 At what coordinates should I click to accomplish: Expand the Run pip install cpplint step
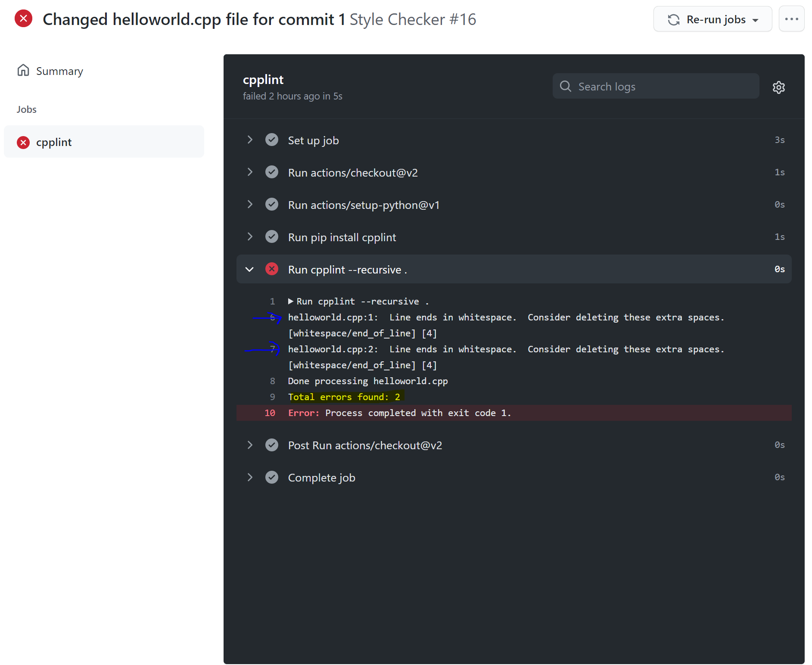[250, 236]
